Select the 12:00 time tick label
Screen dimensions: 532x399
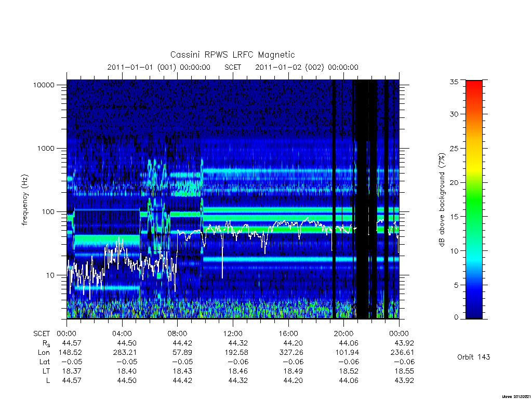point(233,334)
